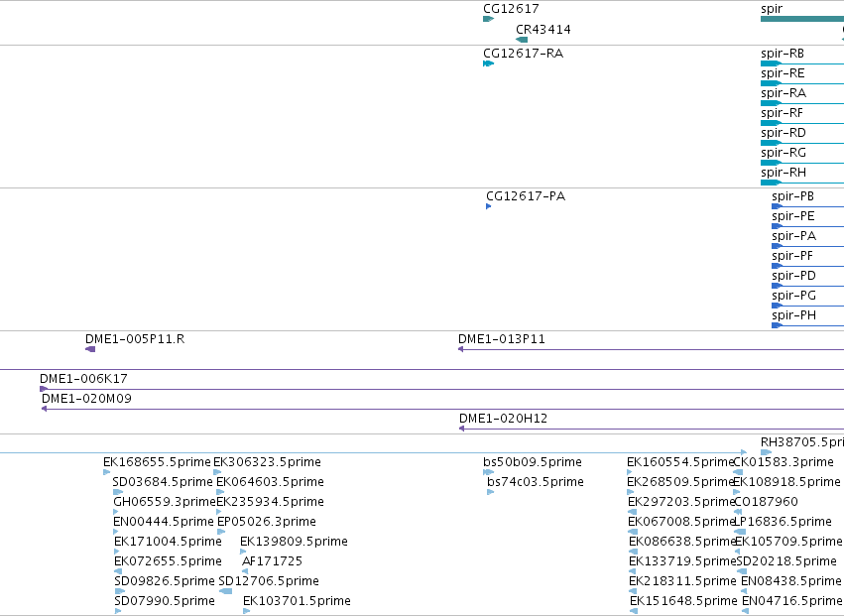Click the spir-RB transcript label

tap(783, 54)
